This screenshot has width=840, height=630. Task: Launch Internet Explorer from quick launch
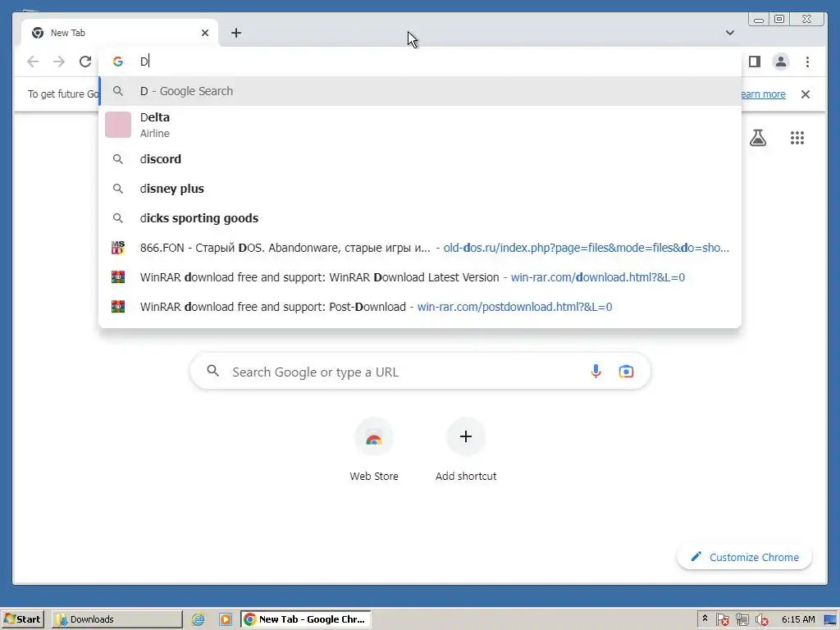[x=199, y=619]
